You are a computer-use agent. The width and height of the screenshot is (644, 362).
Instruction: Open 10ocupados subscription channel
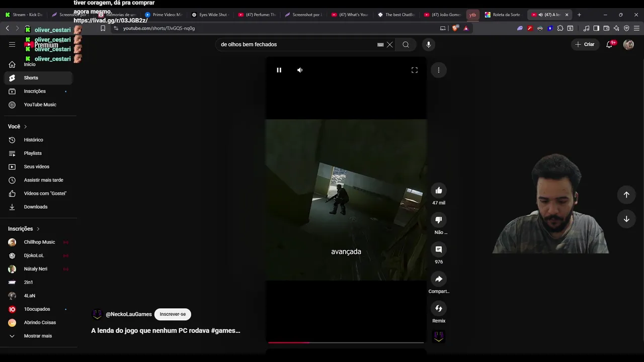tap(38, 309)
